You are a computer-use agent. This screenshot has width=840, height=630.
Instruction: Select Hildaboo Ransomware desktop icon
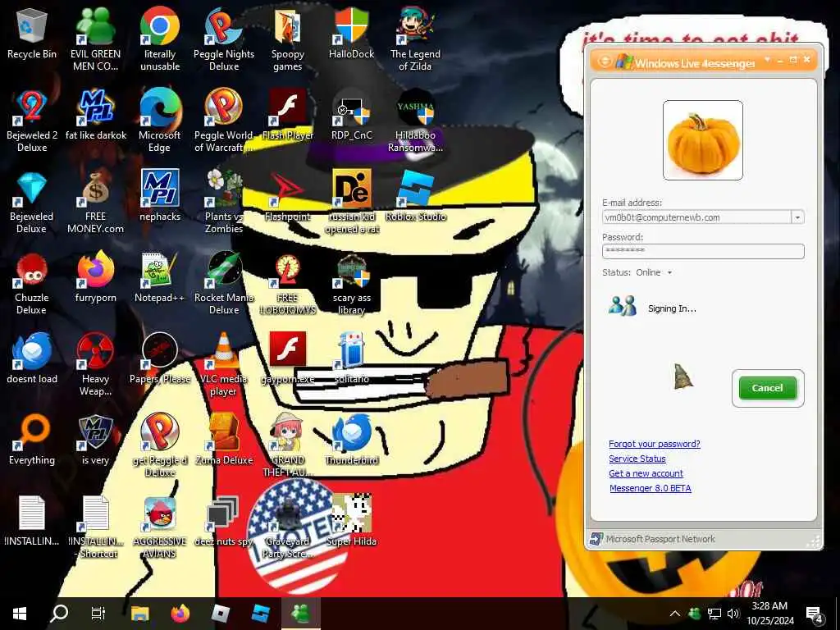[415, 121]
